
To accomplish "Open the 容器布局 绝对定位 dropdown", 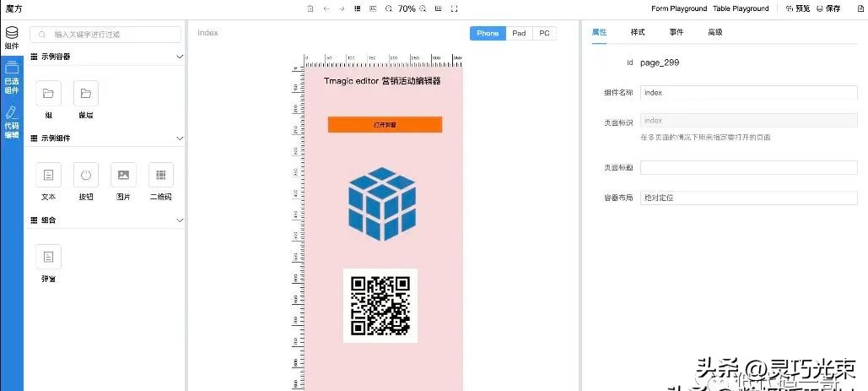I will 748,198.
